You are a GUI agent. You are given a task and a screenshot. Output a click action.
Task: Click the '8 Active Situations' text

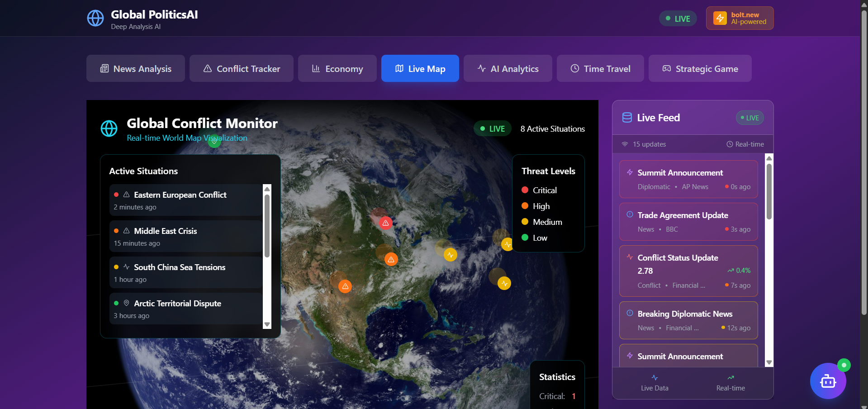[553, 129]
